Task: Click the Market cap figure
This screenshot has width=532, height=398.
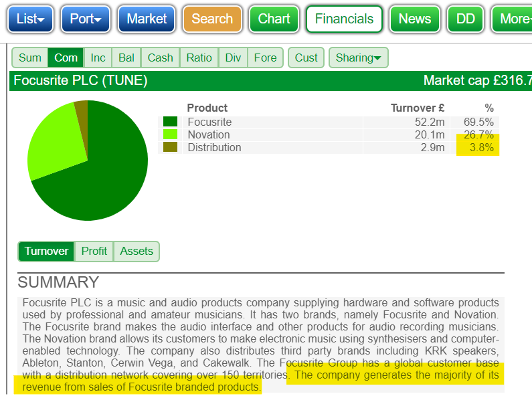Action: pyautogui.click(x=477, y=81)
